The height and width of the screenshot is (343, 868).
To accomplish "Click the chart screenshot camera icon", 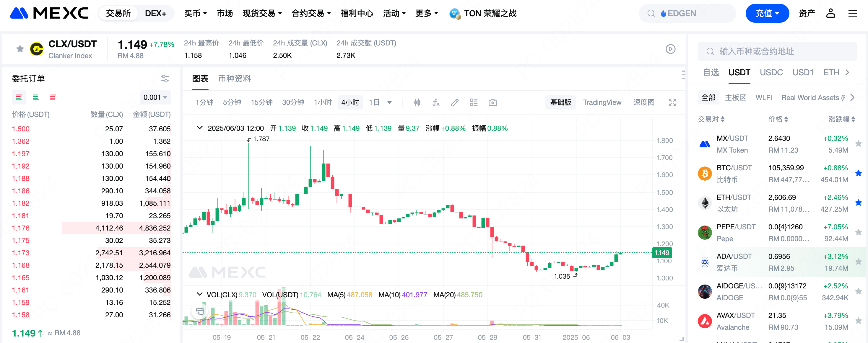I will (x=492, y=102).
